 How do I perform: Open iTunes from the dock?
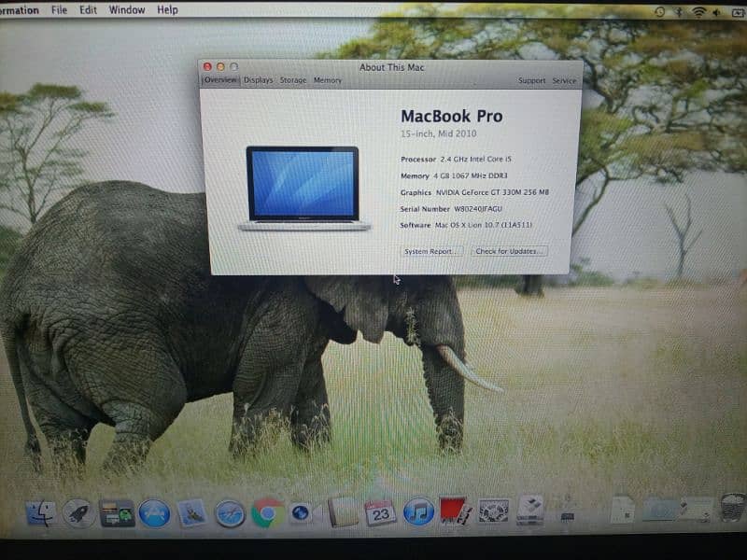pos(417,511)
